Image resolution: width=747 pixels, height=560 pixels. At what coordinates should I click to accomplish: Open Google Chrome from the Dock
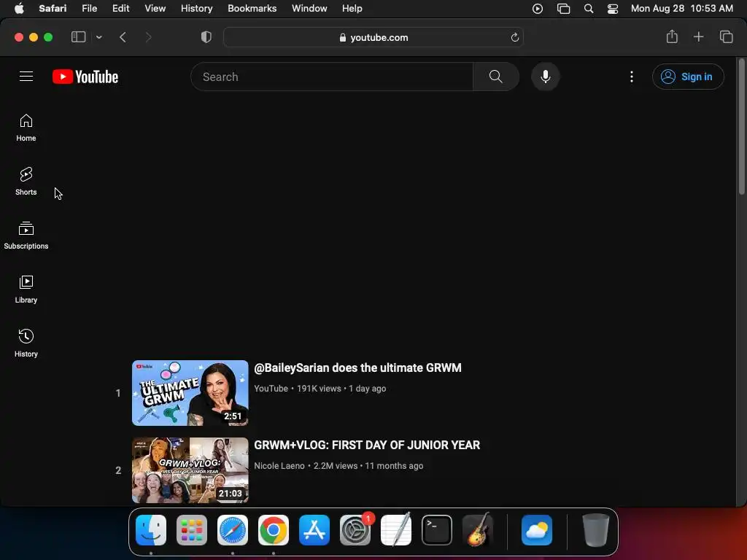[x=274, y=530]
